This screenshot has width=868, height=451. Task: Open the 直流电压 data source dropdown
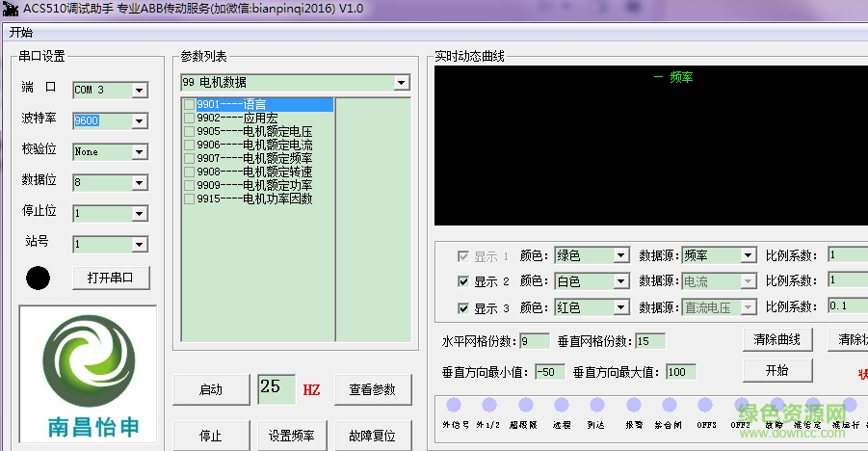[x=749, y=307]
